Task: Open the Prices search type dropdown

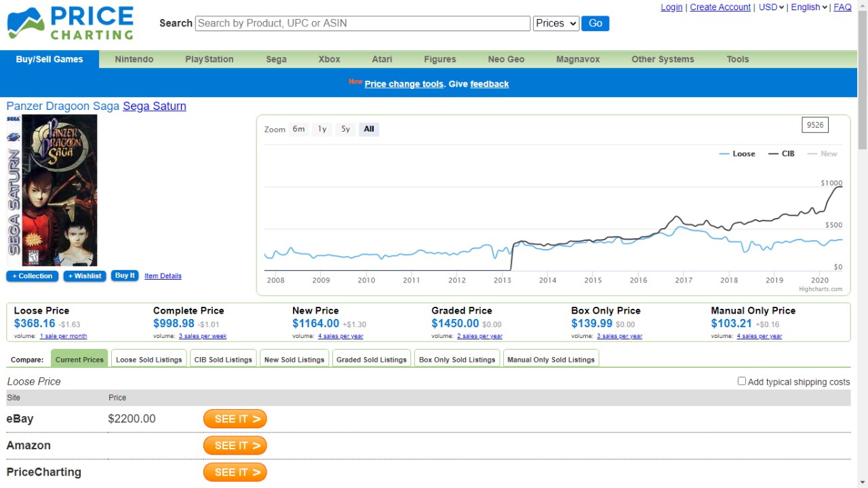Action: pos(556,23)
